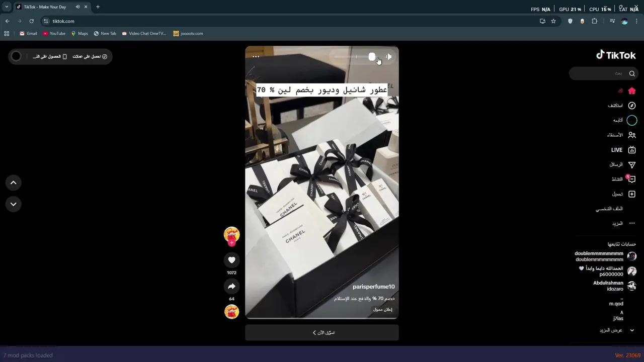Open the parisperfume10 profile link
The height and width of the screenshot is (362, 644).
pos(373,287)
